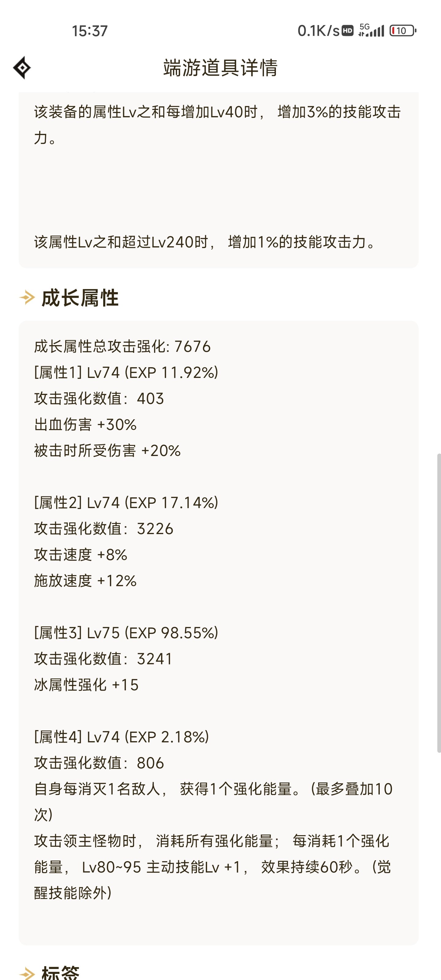Tap the arrow icon beside 成长属性 heading
Viewport: 441px width, 980px height.
(x=27, y=297)
